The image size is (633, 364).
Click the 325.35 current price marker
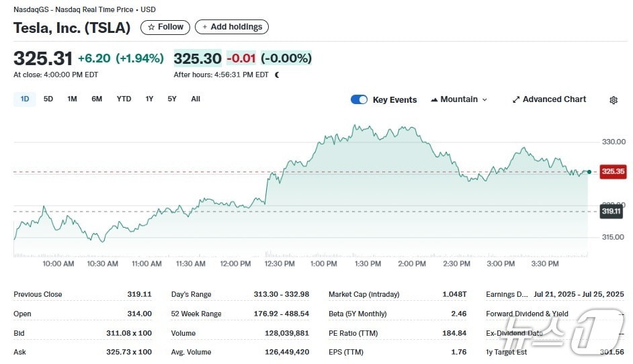click(613, 171)
